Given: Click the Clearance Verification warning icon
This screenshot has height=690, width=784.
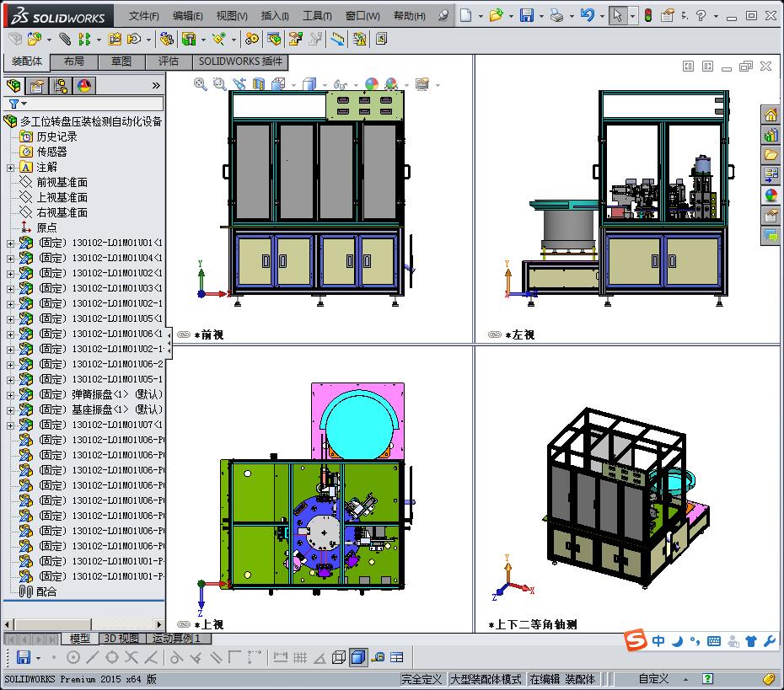Looking at the screenshot, I should (x=359, y=39).
